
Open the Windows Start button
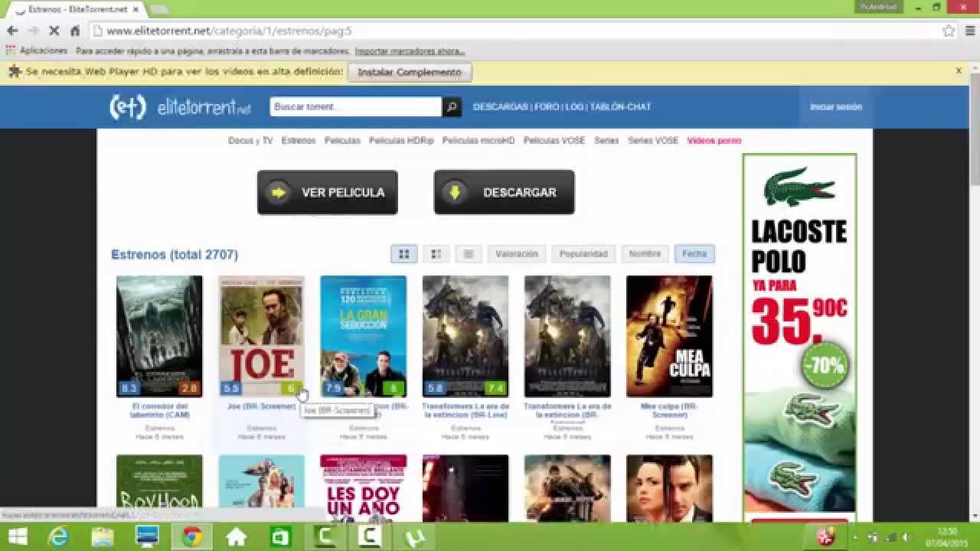[17, 537]
